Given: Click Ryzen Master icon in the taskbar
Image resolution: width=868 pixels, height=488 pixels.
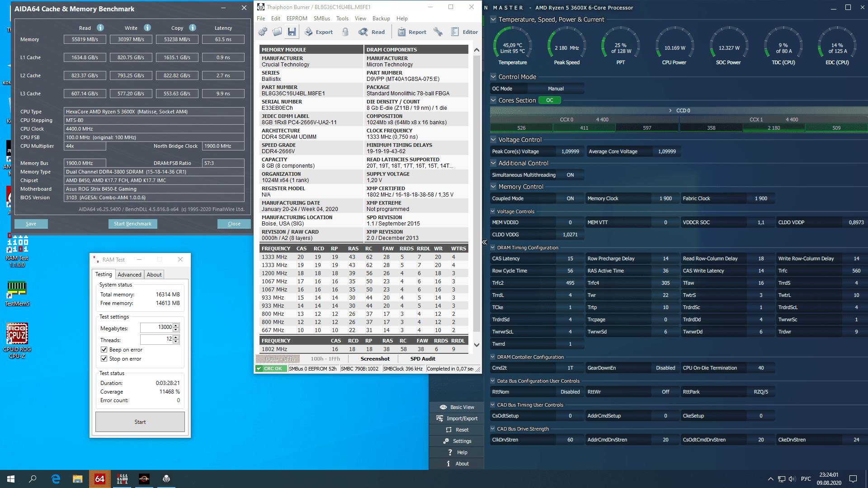Looking at the screenshot, I should coord(144,479).
